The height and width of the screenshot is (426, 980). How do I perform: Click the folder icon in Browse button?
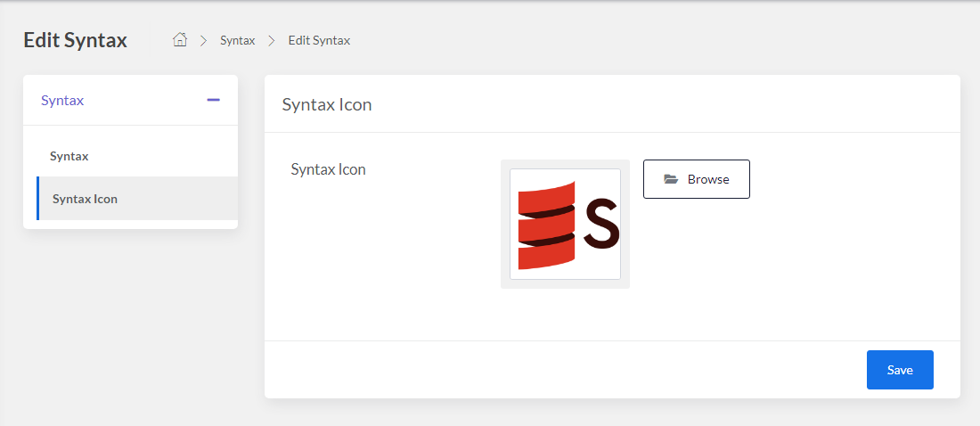click(671, 179)
